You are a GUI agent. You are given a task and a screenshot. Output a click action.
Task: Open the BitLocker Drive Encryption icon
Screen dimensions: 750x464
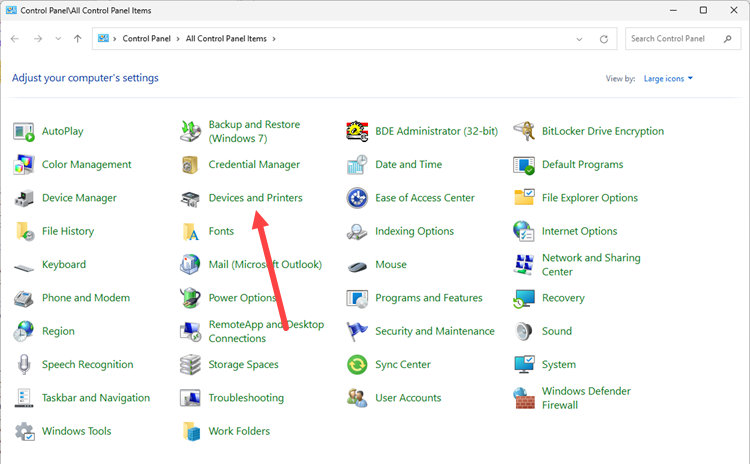[x=524, y=132]
